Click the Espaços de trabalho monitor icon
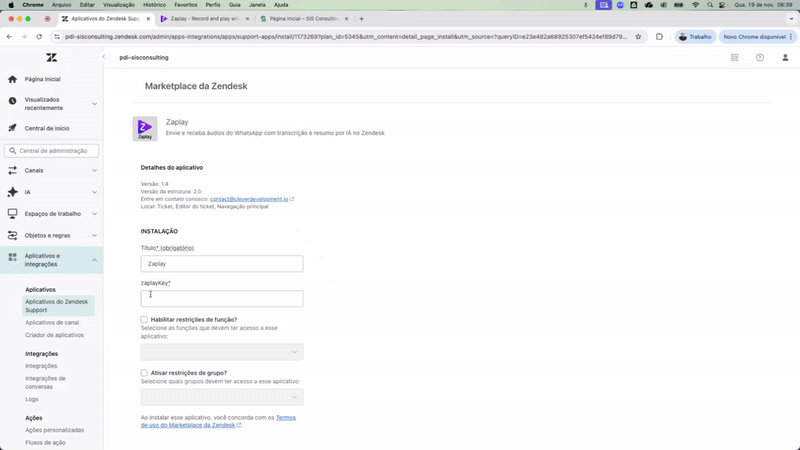Image resolution: width=800 pixels, height=450 pixels. pyautogui.click(x=12, y=214)
